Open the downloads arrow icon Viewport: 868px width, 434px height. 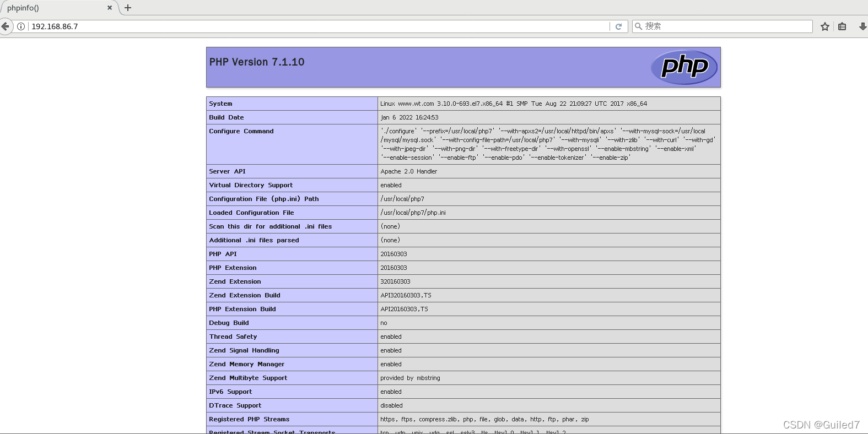pos(863,26)
